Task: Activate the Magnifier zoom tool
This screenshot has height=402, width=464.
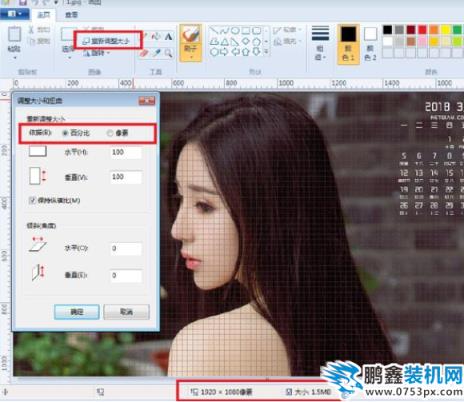Action: 168,53
